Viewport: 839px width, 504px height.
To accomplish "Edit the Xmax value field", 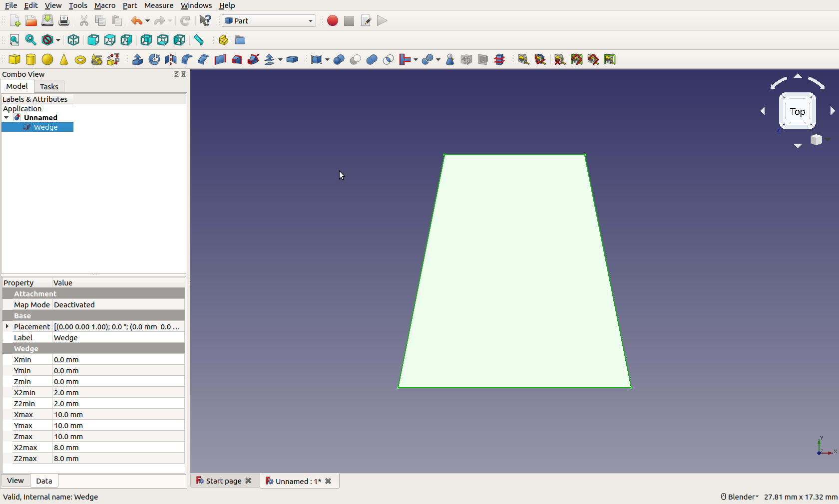I will point(117,414).
